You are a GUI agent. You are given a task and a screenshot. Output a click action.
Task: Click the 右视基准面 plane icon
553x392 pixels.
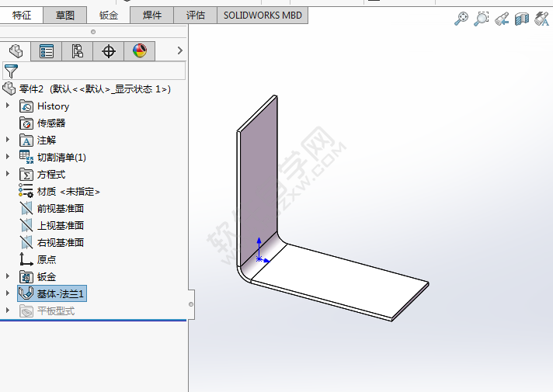pos(26,242)
